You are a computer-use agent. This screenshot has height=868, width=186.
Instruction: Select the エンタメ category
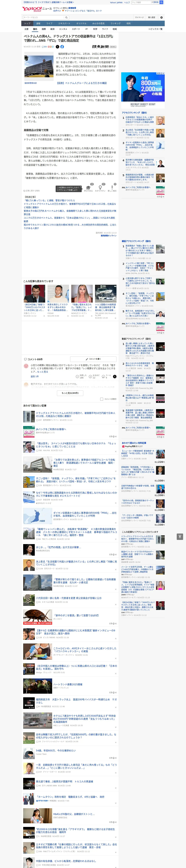pyautogui.click(x=63, y=29)
